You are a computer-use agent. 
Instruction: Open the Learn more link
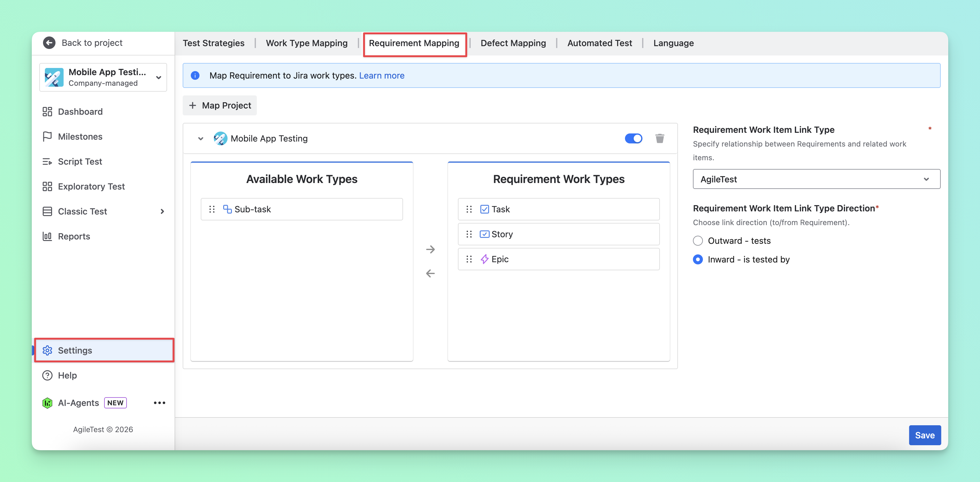point(382,76)
